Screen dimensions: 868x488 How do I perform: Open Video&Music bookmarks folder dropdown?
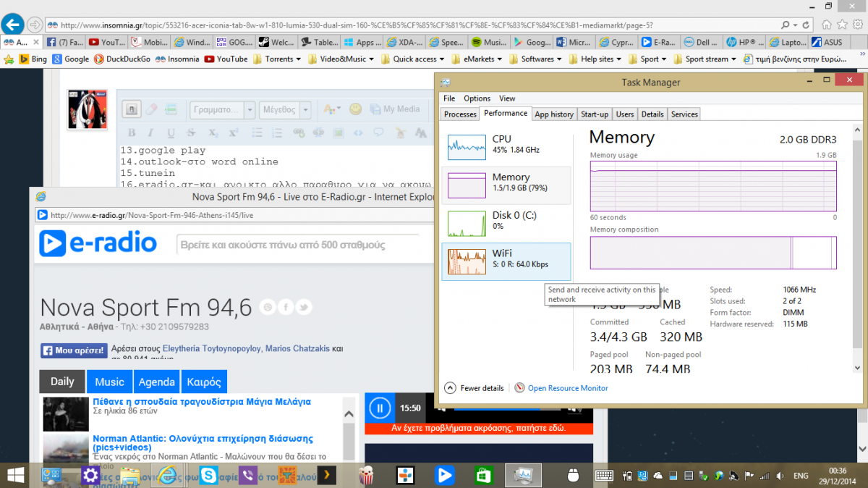341,59
